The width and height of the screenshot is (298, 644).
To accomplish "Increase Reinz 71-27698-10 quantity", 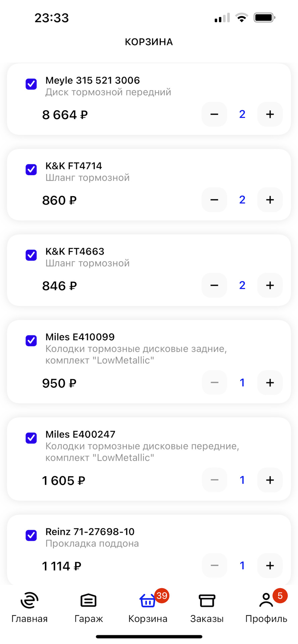I will [270, 566].
